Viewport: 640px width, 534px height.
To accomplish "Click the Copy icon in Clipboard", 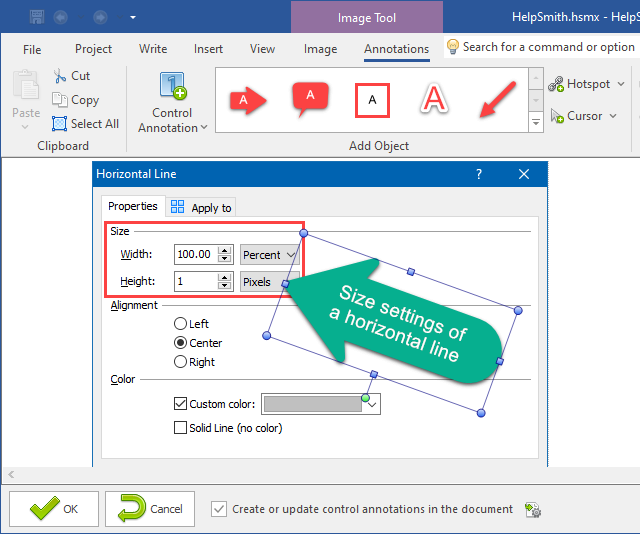I will click(x=59, y=100).
